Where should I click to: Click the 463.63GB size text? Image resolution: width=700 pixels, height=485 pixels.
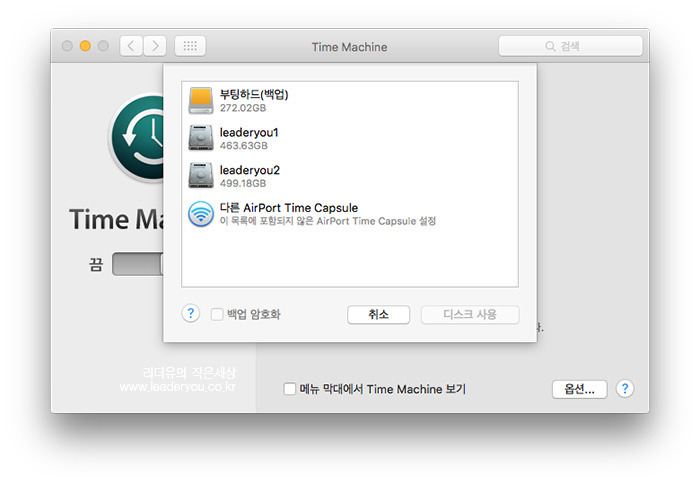tap(244, 146)
